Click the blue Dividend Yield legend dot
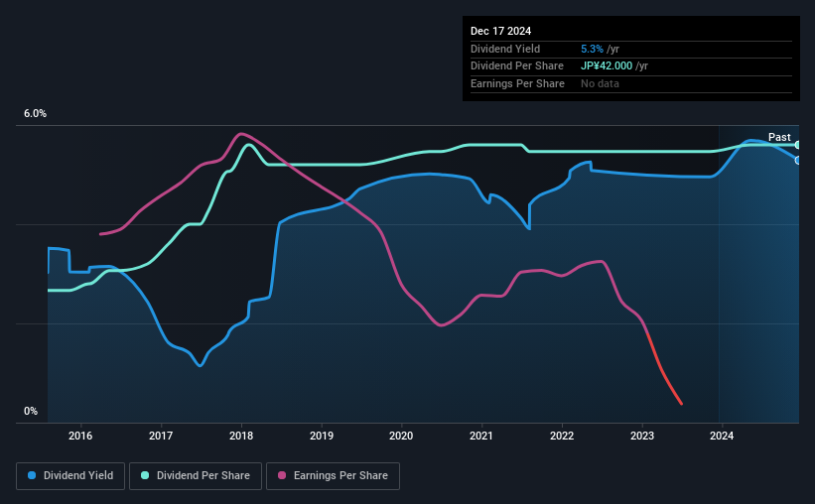 (33, 476)
